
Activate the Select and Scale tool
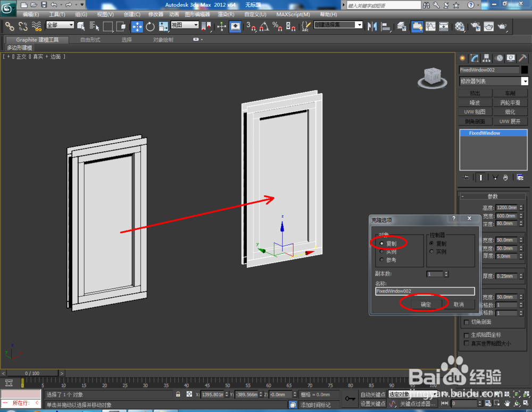163,26
